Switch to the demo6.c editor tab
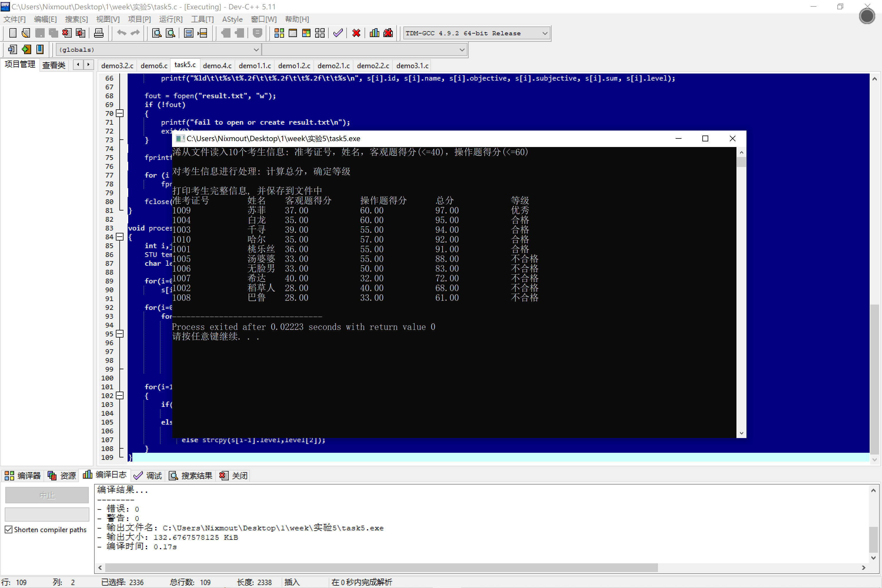Image resolution: width=882 pixels, height=588 pixels. (x=154, y=66)
